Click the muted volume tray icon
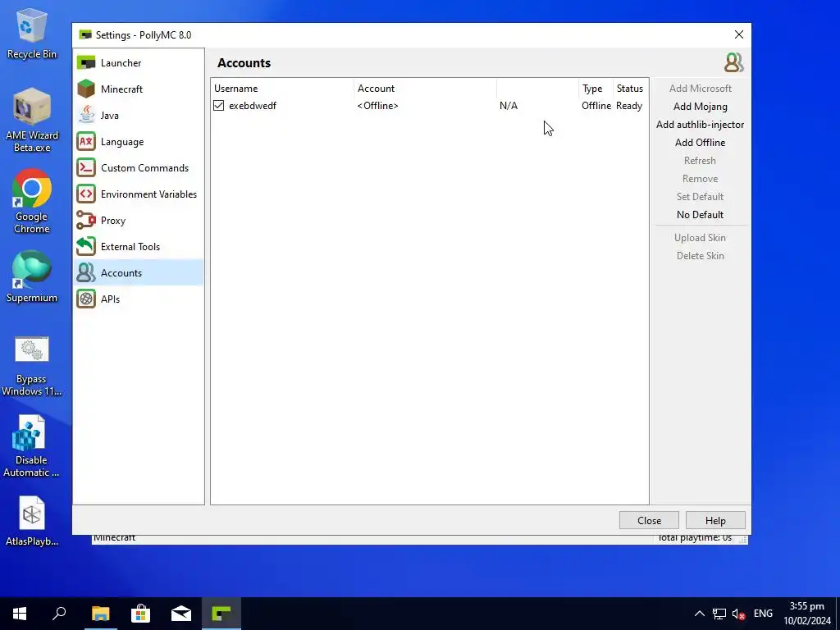840x630 pixels. point(739,614)
